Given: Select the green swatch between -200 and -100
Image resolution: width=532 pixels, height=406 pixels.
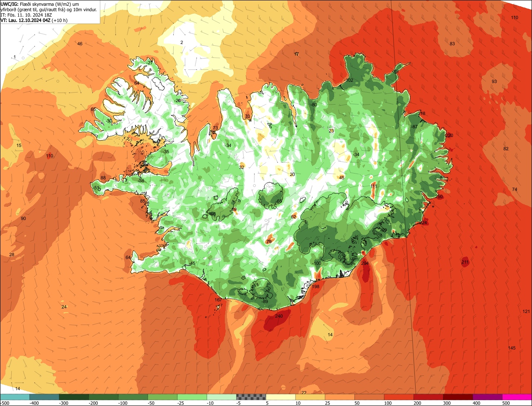Looking at the screenshot, I should (103, 397).
